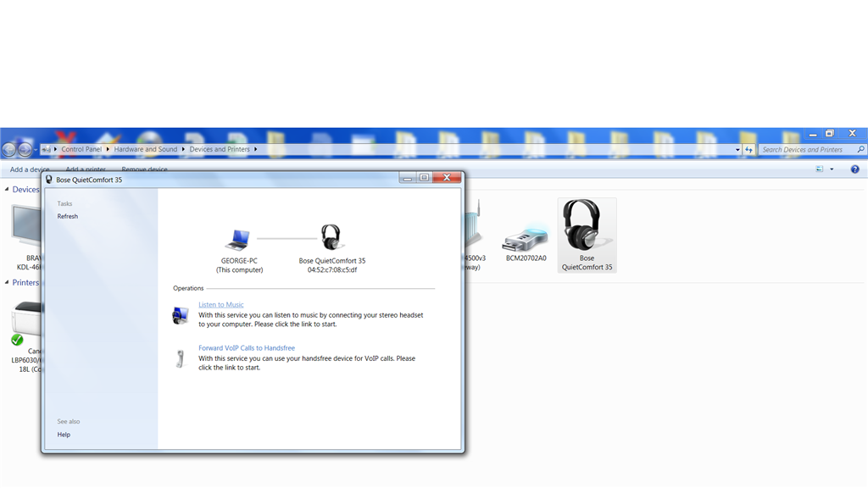868x488 pixels.
Task: Go to Hardware and Sound breadcrumb
Action: click(x=146, y=149)
